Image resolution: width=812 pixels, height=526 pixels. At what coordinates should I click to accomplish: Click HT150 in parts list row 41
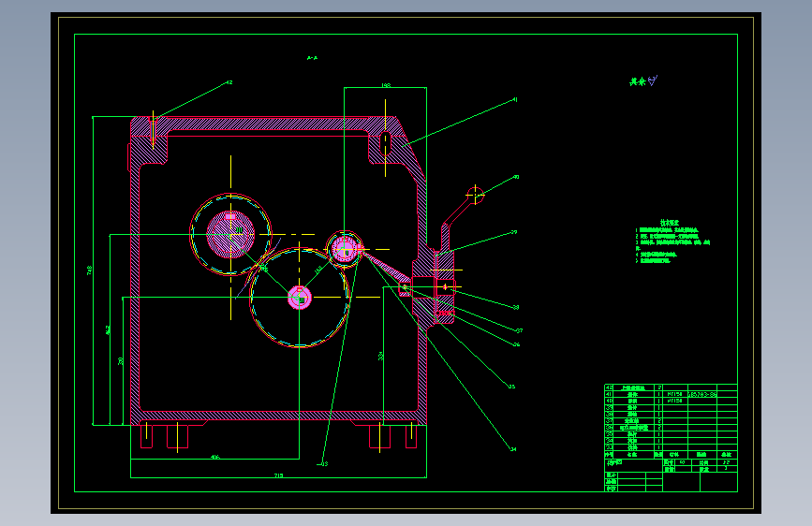pos(674,395)
